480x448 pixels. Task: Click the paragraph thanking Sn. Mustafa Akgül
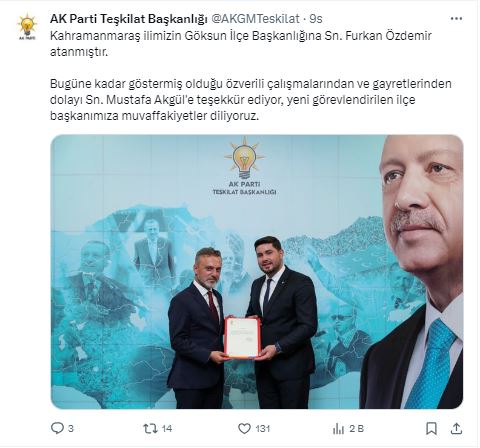click(251, 100)
